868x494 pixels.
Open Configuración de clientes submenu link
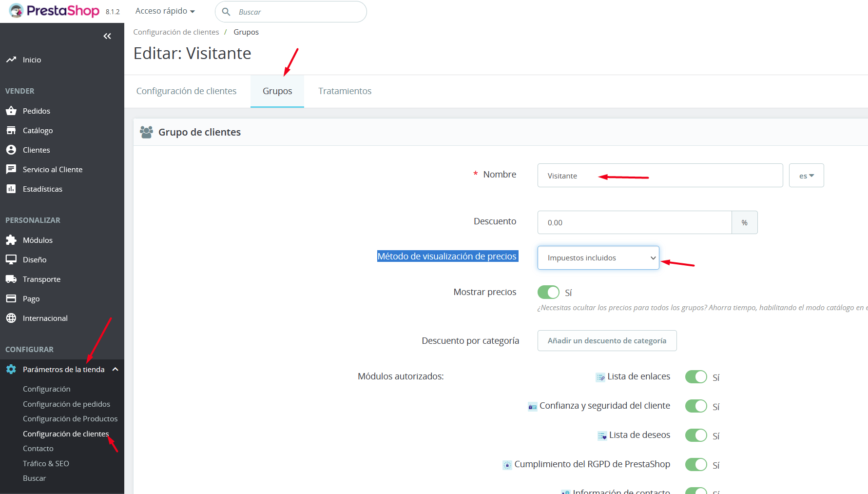point(66,434)
